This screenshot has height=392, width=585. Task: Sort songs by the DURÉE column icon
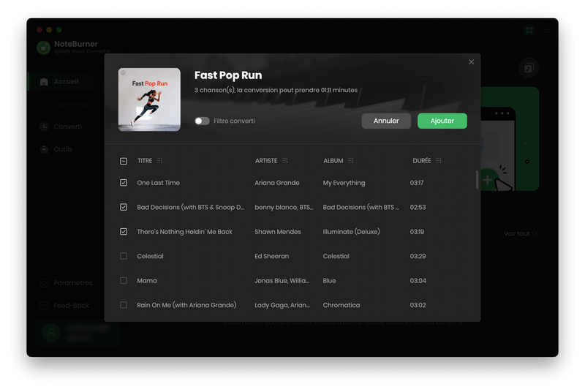tap(438, 160)
